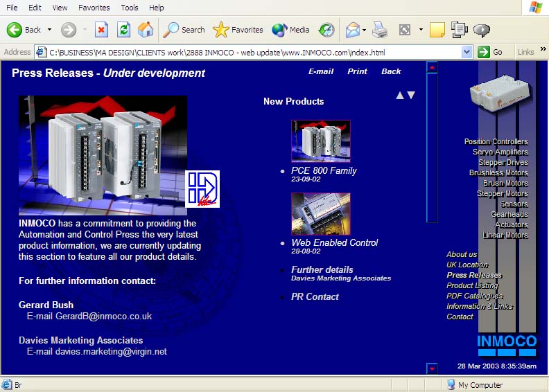Click the Print printer icon in toolbar

[380, 30]
